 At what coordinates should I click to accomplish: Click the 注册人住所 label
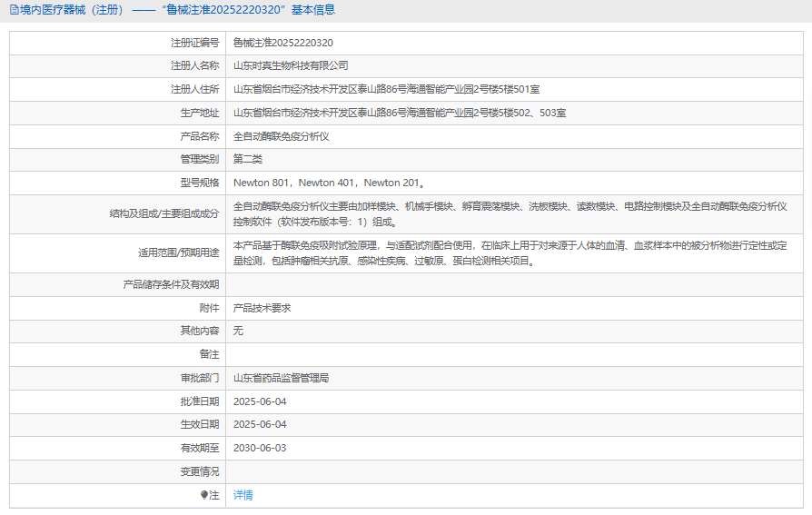[194, 89]
